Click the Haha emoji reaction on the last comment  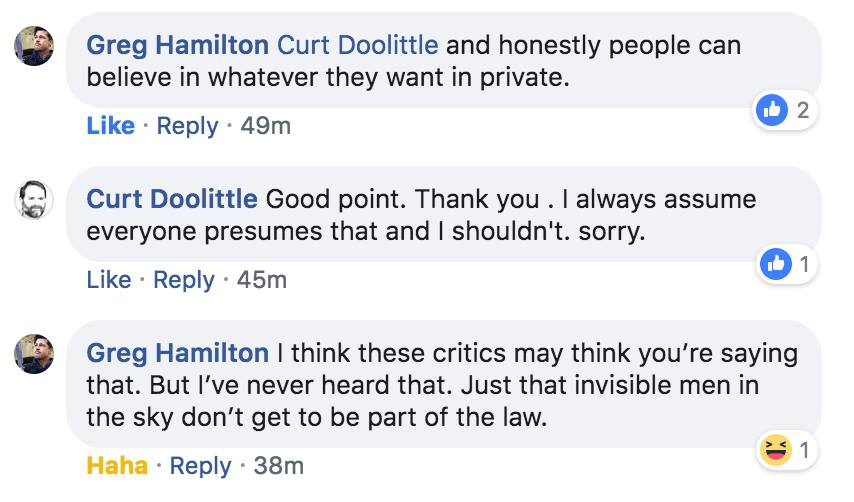[775, 451]
